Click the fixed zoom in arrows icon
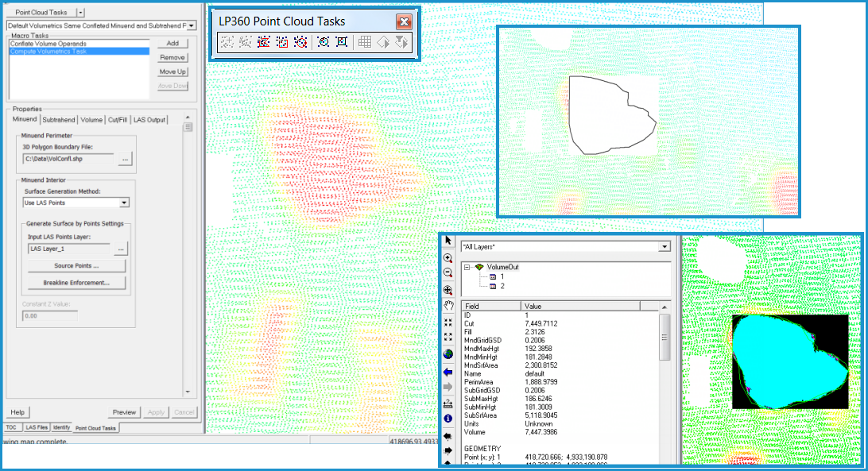 (x=448, y=322)
